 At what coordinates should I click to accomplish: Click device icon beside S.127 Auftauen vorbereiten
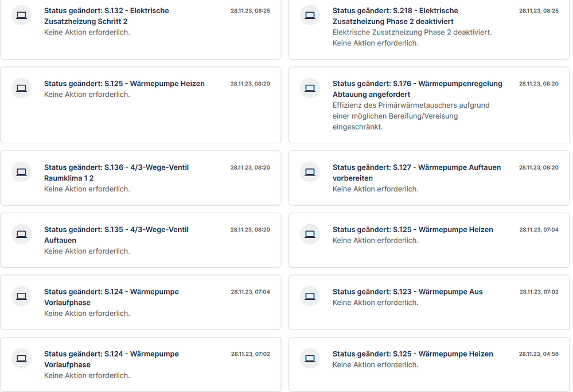coord(310,172)
